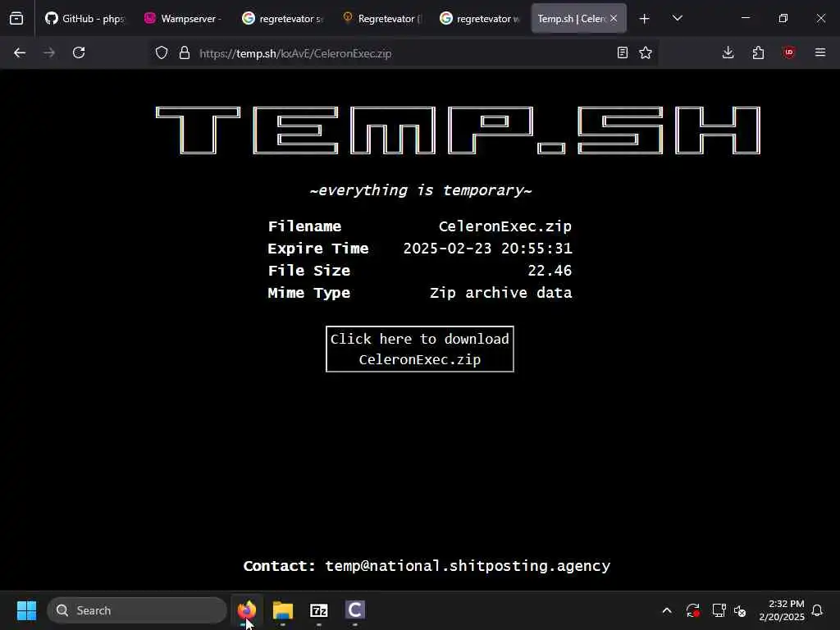Viewport: 840px width, 630px height.
Task: Open the clock showing 2:32 PM
Action: tap(782, 610)
